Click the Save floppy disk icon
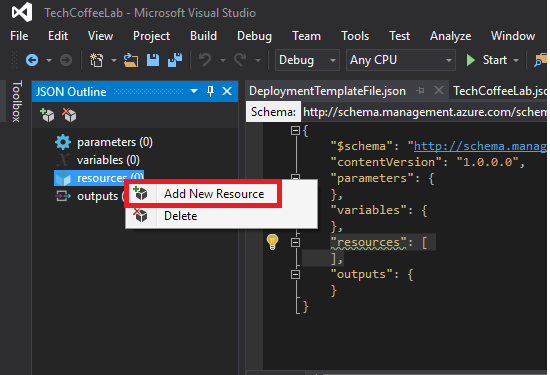550x375 pixels. click(153, 60)
